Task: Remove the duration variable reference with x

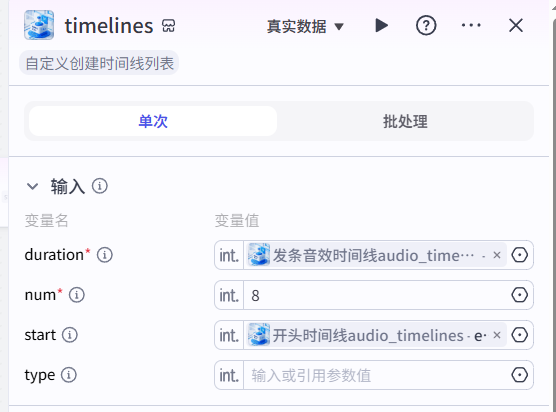Action: click(x=497, y=255)
